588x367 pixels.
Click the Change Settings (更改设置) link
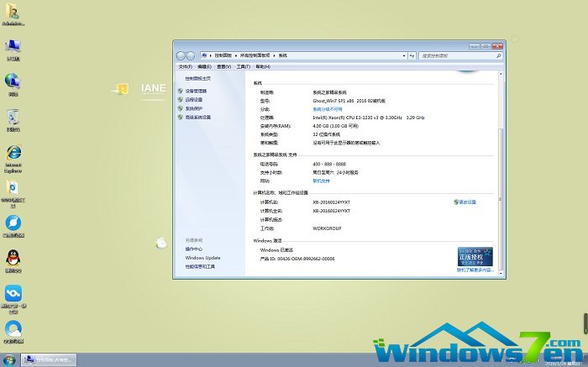[467, 202]
